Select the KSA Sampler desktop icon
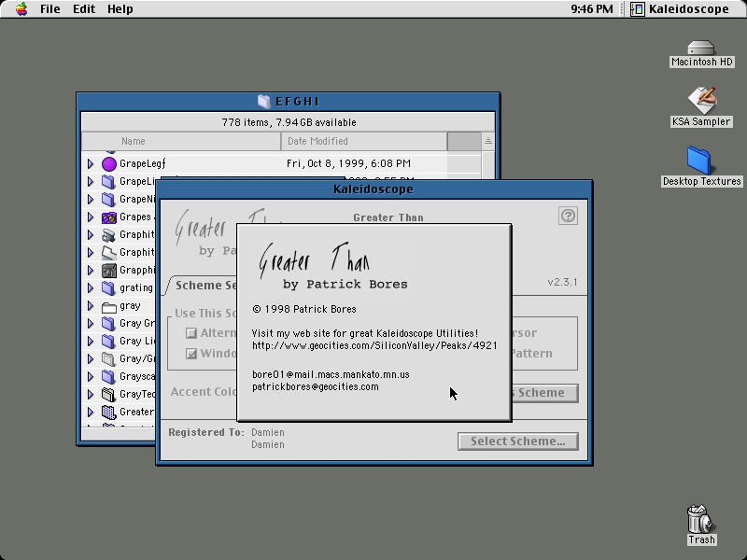 tap(701, 106)
